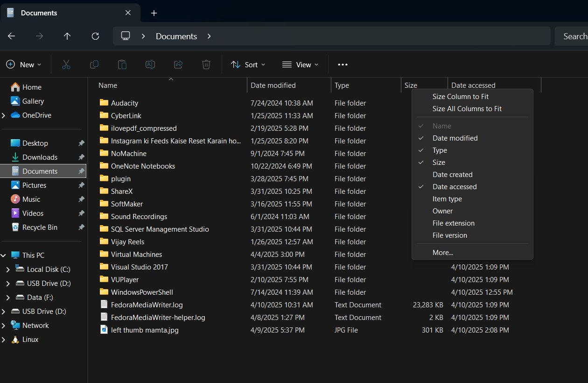Enable the Item type column
The height and width of the screenshot is (383, 588).
[447, 199]
